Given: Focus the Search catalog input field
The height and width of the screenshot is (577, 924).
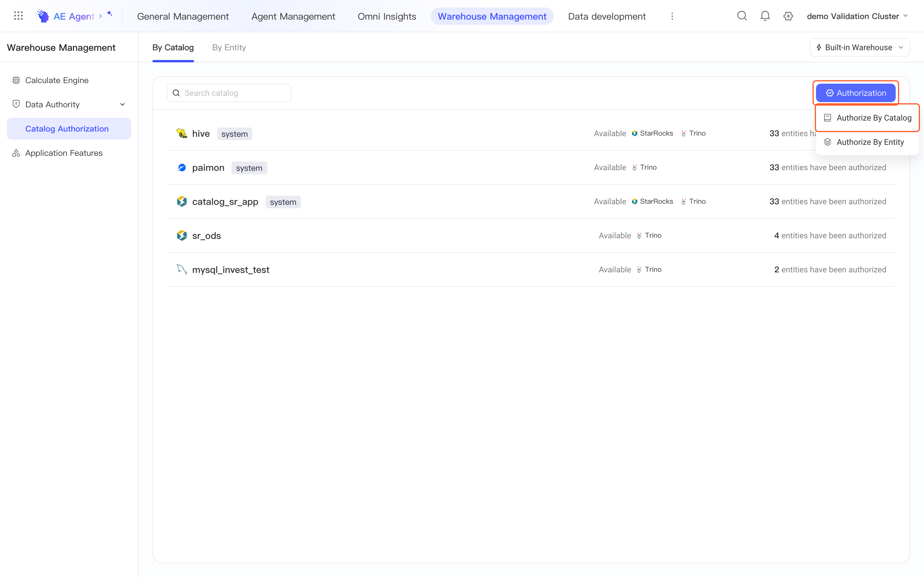Looking at the screenshot, I should (229, 93).
